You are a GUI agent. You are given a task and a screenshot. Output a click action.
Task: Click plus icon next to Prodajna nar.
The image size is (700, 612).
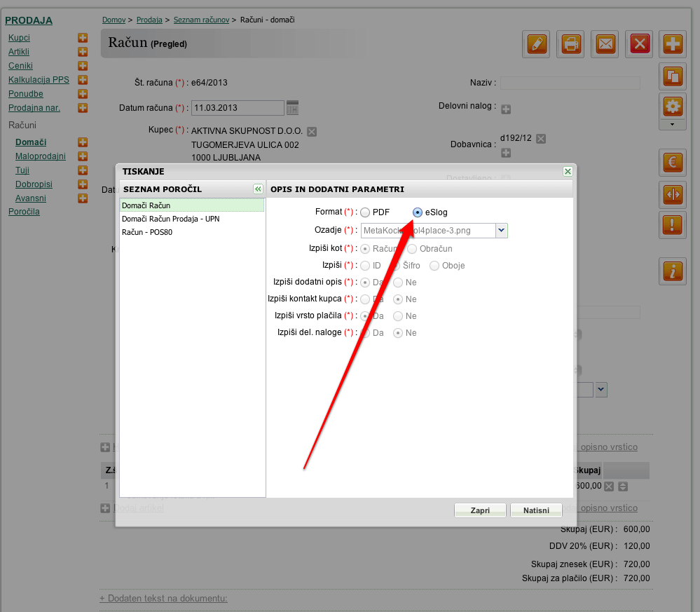click(83, 108)
